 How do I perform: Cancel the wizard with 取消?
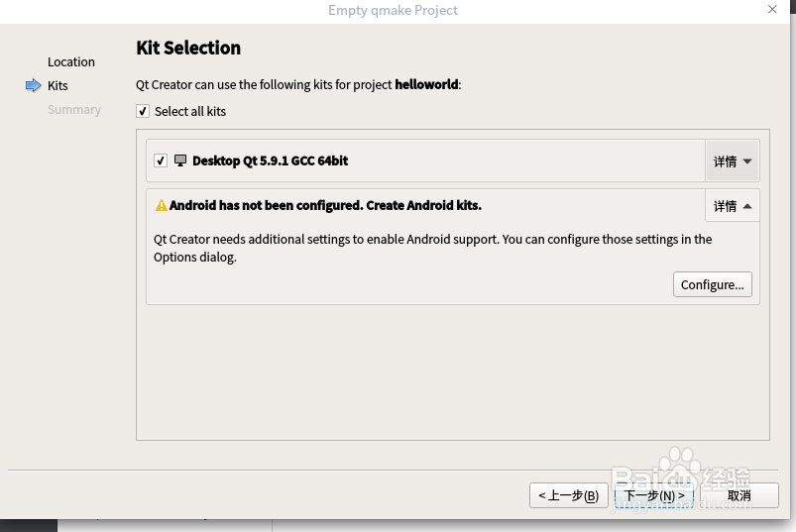739,495
